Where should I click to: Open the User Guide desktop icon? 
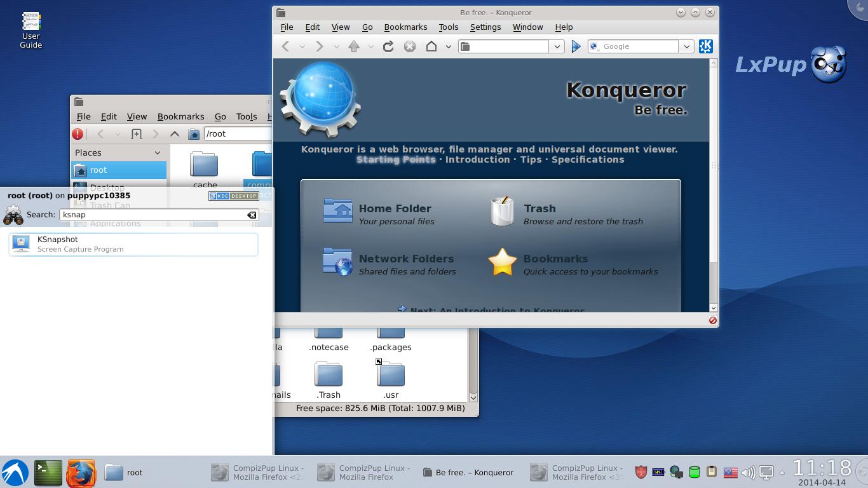pos(31,30)
